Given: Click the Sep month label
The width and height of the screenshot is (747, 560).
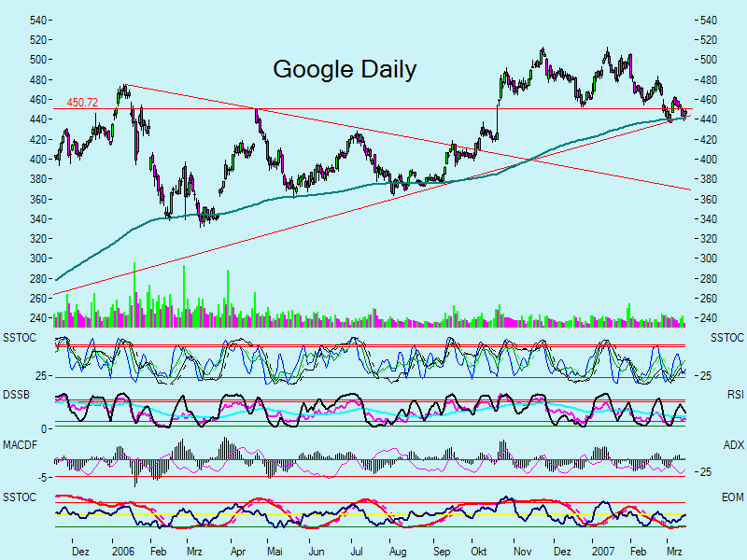Looking at the screenshot, I should click(442, 552).
